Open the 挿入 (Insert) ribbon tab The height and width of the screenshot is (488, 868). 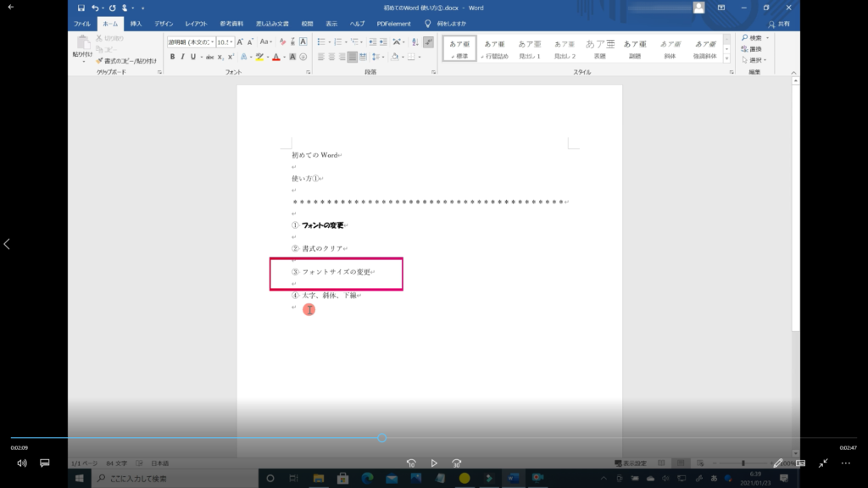(x=136, y=23)
